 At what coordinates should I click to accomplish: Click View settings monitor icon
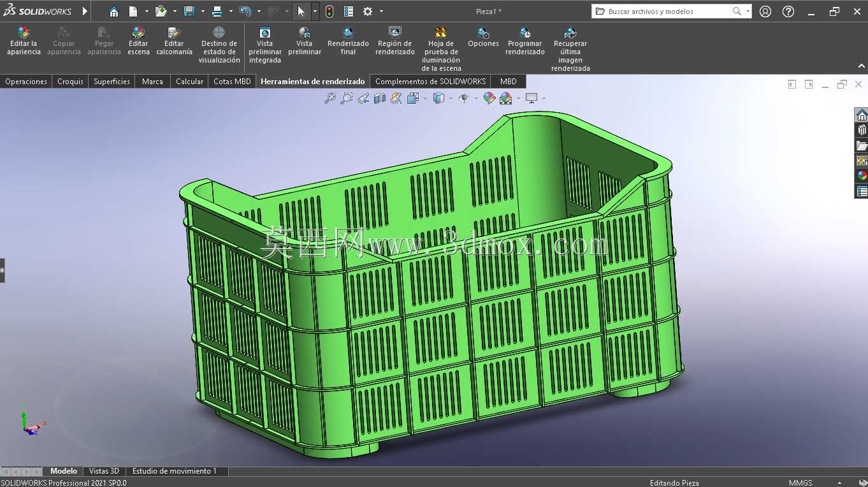[531, 98]
